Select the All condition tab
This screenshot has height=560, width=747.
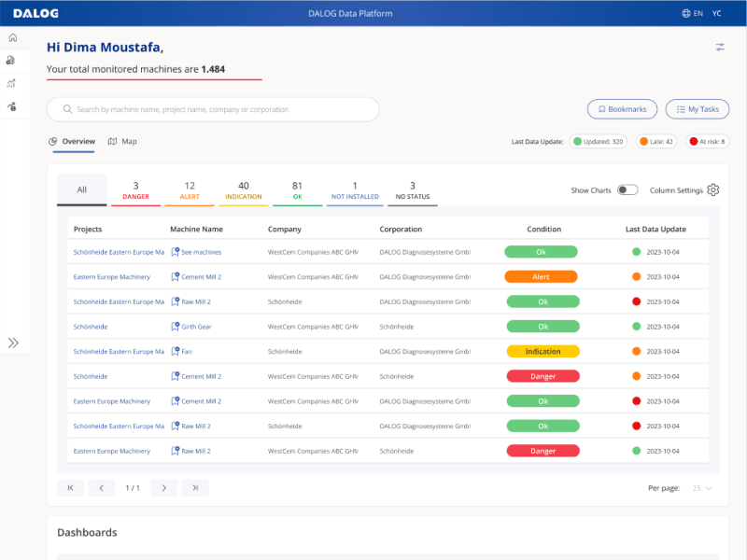tap(82, 189)
